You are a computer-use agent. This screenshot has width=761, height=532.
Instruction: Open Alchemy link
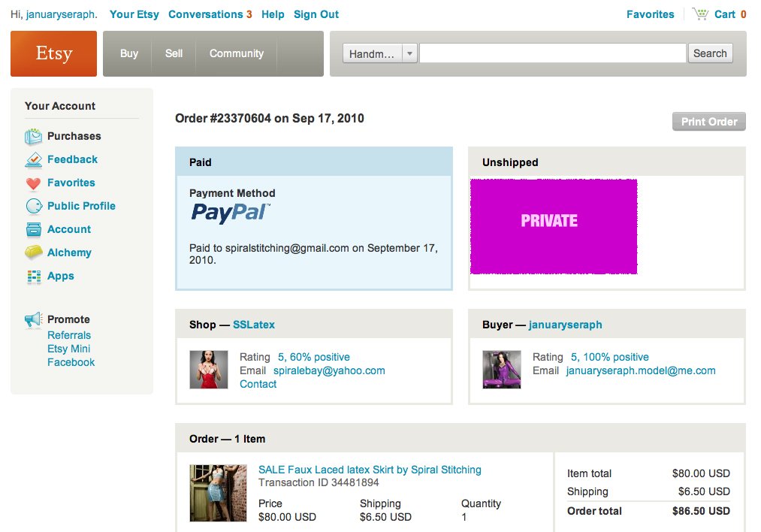coord(69,253)
